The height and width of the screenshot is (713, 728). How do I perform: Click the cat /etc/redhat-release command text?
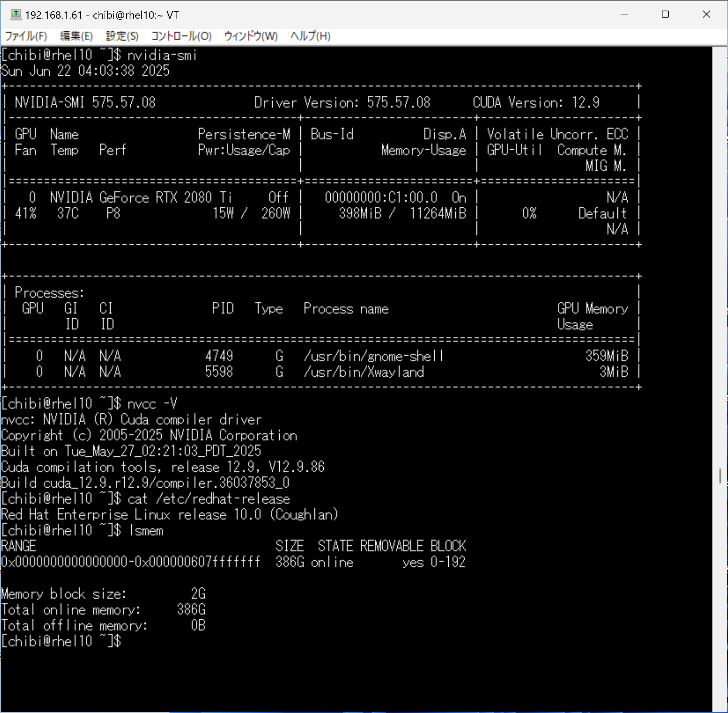tap(208, 499)
